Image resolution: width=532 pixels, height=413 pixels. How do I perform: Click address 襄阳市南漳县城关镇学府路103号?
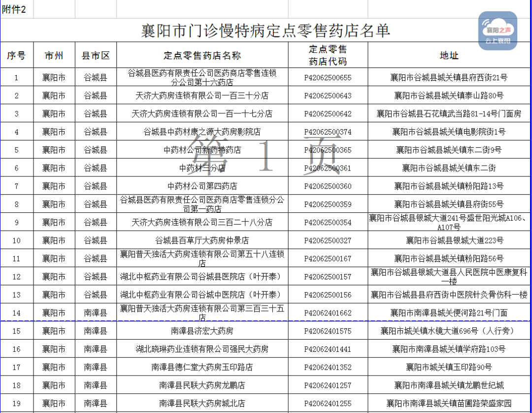point(449,349)
